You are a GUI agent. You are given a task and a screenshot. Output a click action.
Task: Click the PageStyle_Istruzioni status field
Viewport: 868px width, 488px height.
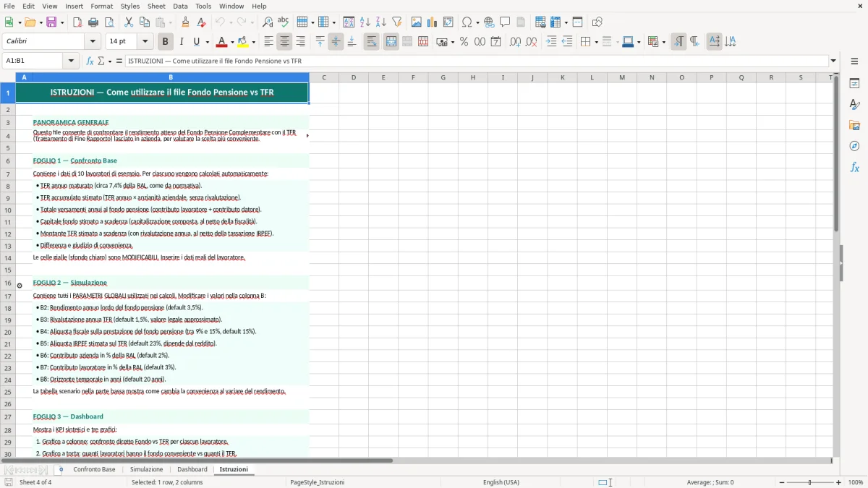tap(317, 482)
